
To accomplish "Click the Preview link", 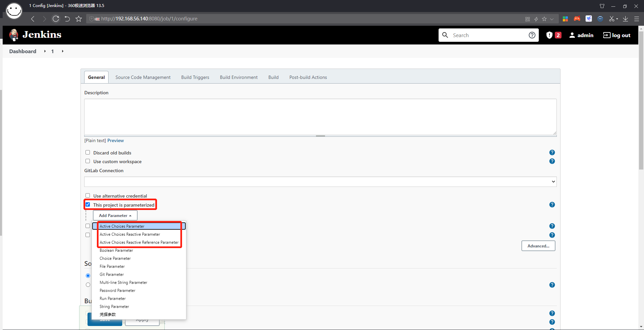I will tap(116, 140).
